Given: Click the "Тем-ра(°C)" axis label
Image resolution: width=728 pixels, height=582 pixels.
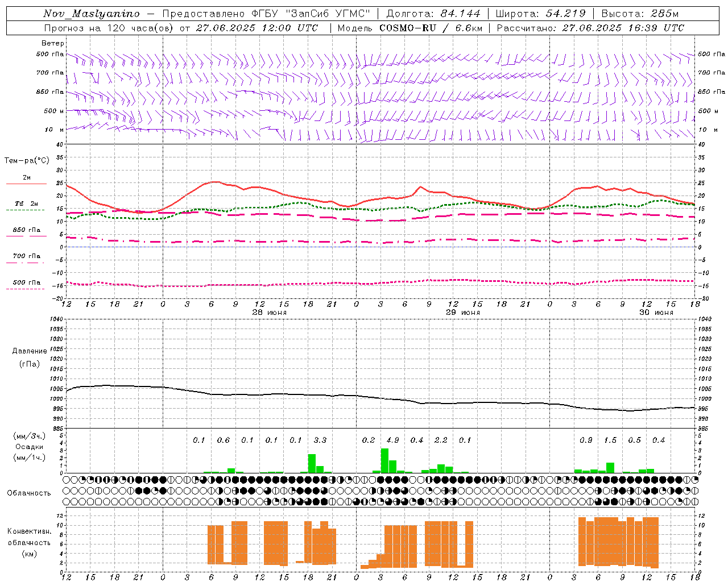Looking at the screenshot, I should (x=27, y=161).
